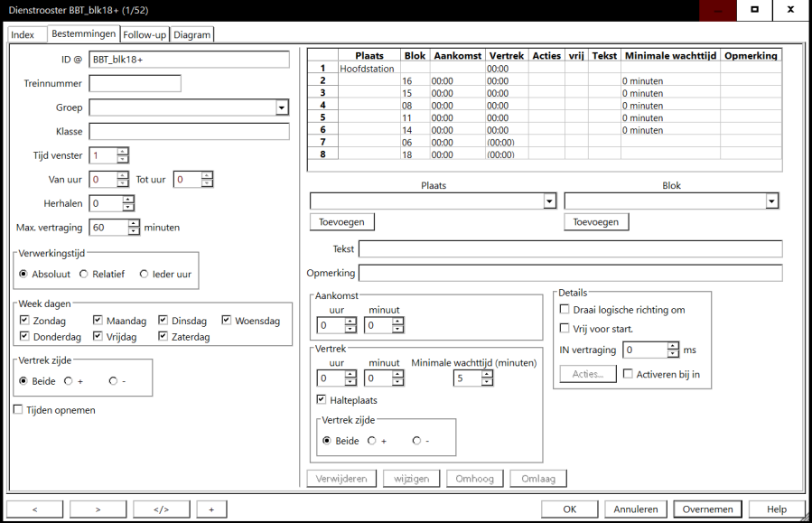Image resolution: width=812 pixels, height=523 pixels.
Task: Click Toevoegen under the Plaats dropdown
Action: (341, 222)
